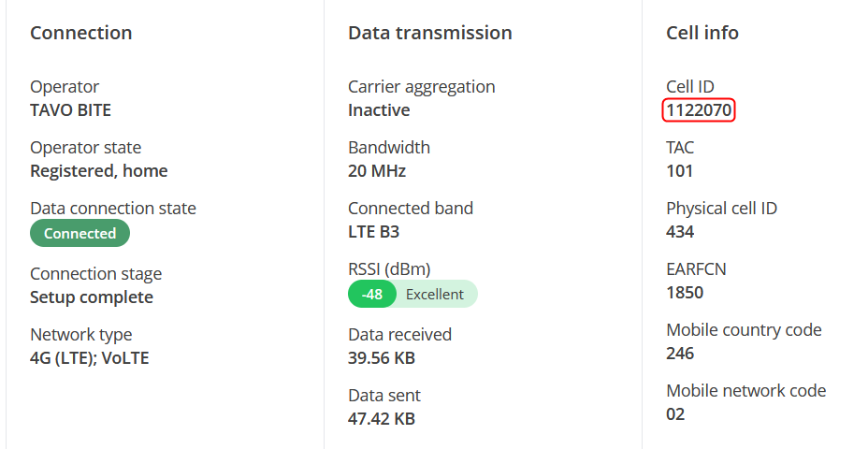The image size is (868, 449).
Task: Click the TAVO BITE operator name
Action: [x=70, y=110]
